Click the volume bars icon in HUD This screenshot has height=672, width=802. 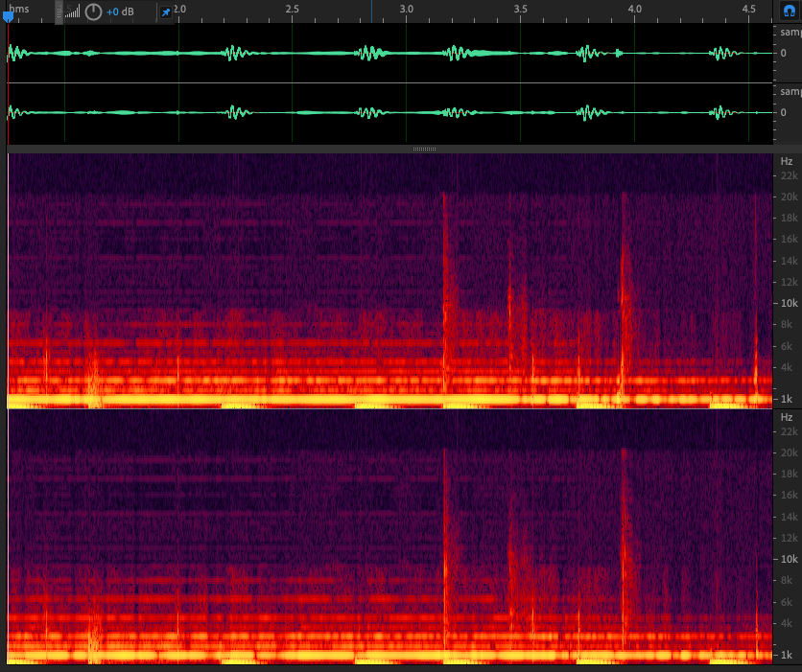73,12
